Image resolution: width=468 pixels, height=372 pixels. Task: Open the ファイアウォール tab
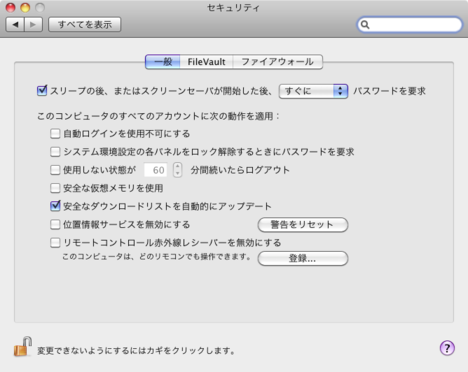[278, 62]
